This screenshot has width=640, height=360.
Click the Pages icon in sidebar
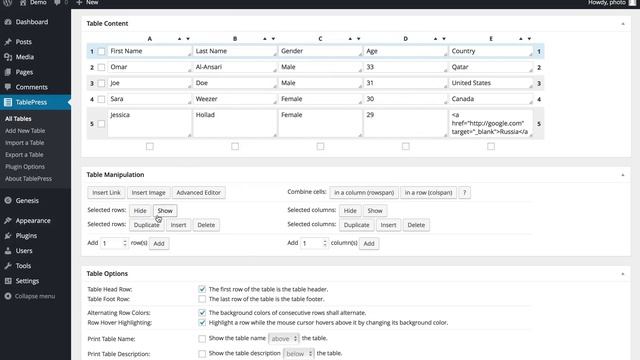[x=8, y=72]
